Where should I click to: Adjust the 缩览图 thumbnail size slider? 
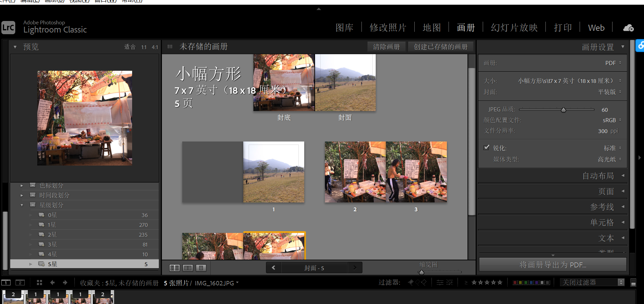tap(421, 272)
